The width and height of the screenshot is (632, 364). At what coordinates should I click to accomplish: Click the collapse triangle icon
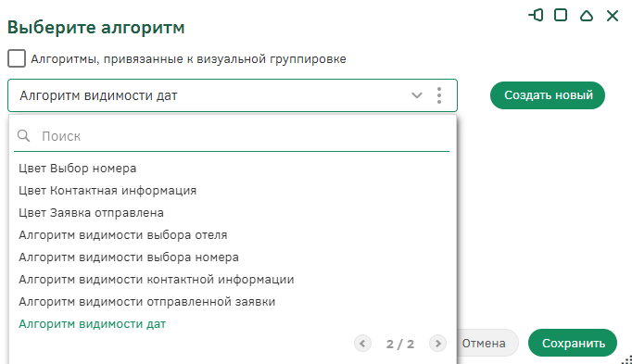(x=587, y=16)
